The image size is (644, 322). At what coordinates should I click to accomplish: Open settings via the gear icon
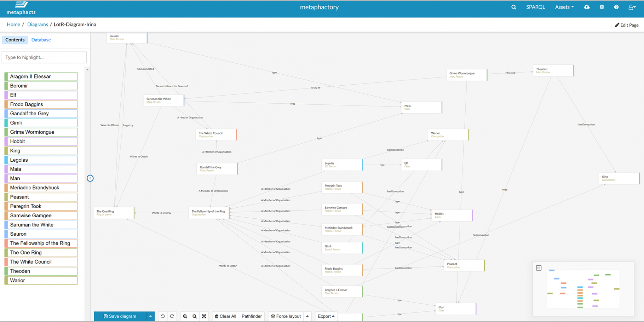602,7
